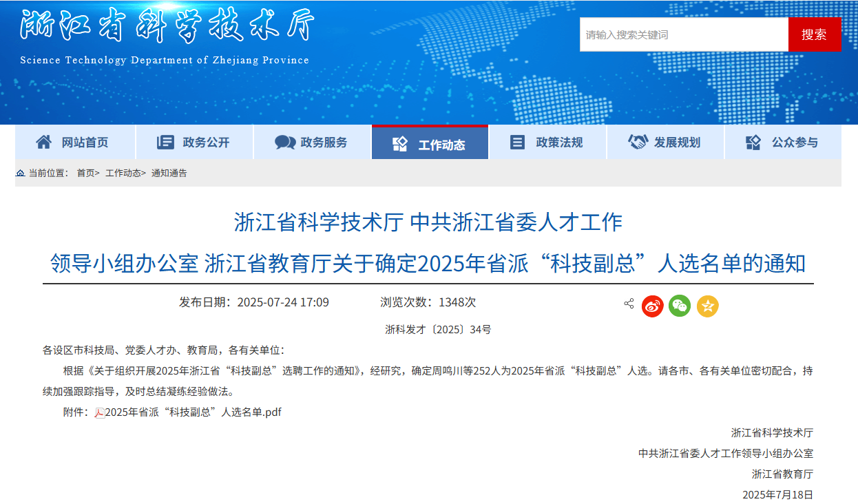Click the PDF attachment icon
Screen dimensions: 858x504
(x=99, y=412)
